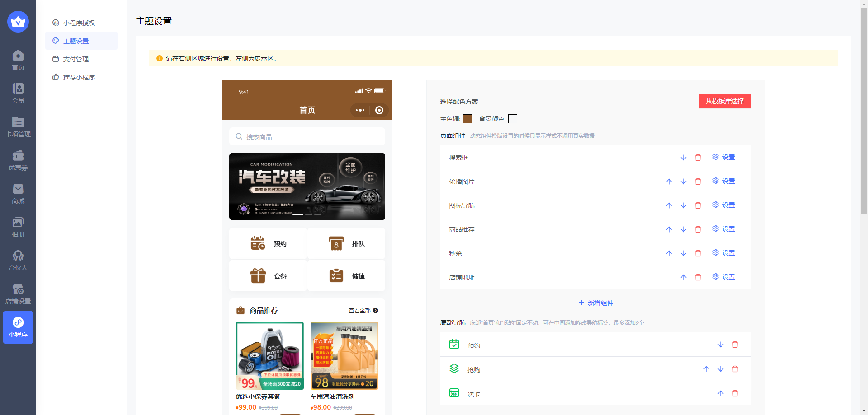Viewport: 868px width, 415px height.
Task: Go to 小程序授权 menu item
Action: point(81,23)
